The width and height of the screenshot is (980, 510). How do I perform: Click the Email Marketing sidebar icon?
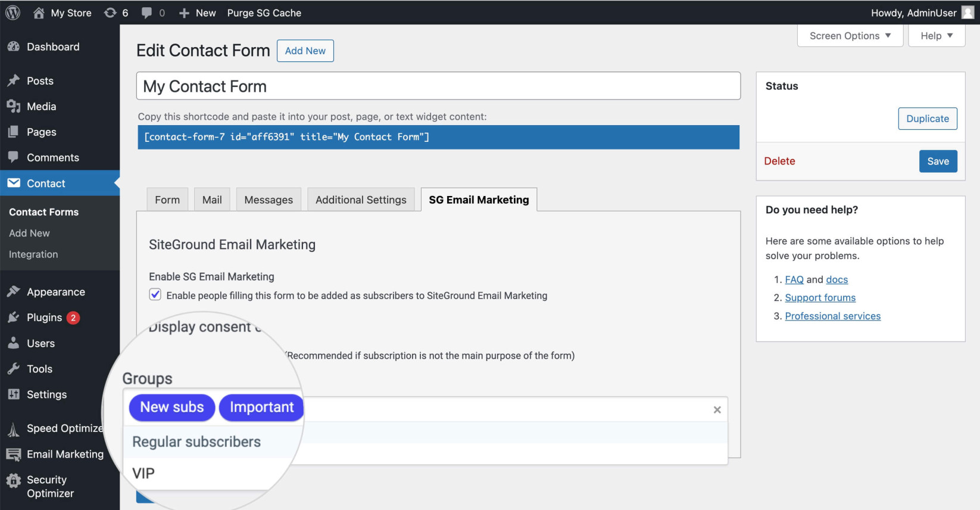(14, 455)
